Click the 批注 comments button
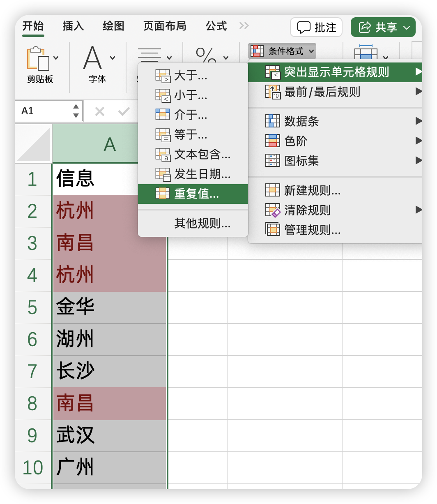The image size is (437, 504). pos(316,28)
